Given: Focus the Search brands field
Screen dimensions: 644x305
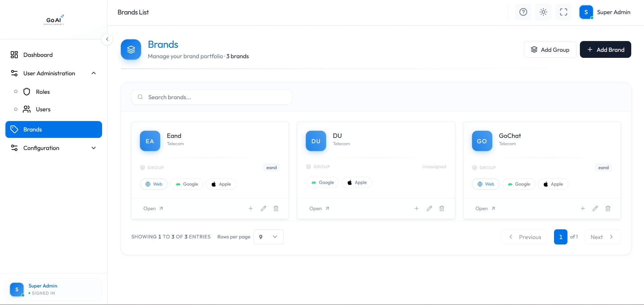Looking at the screenshot, I should coord(212,97).
